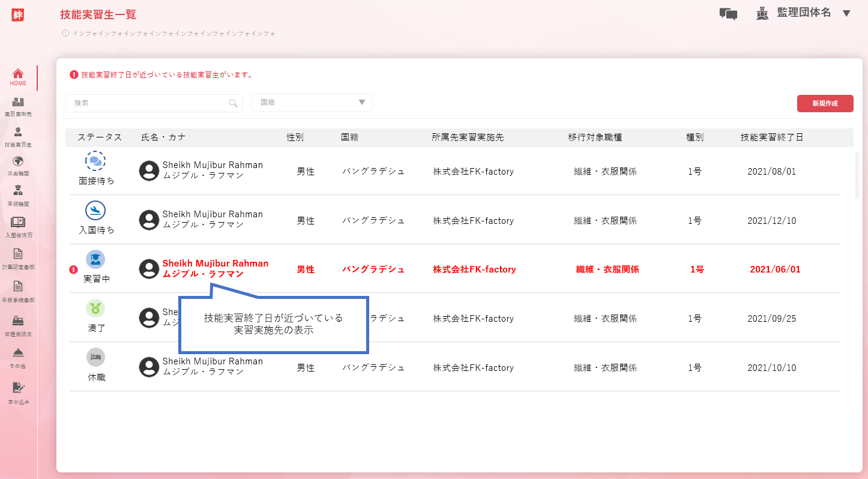
Task: Open the 監理団体名 account dropdown arrow
Action: 846,13
